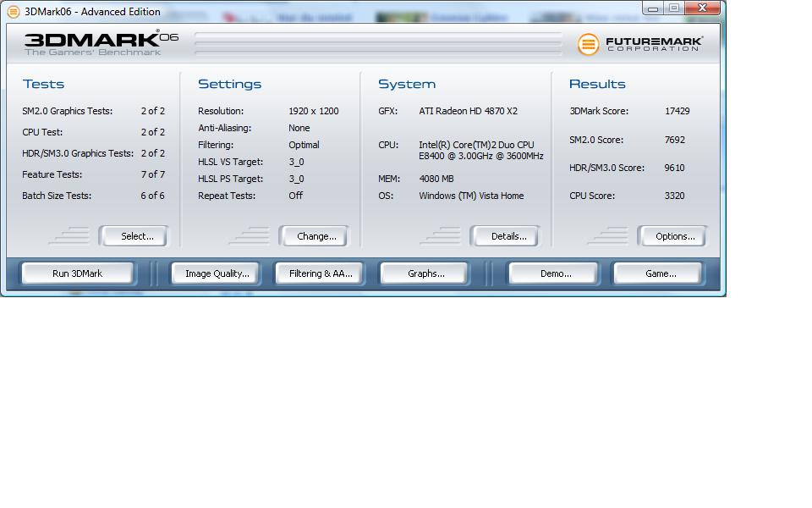Click the Filtering value Optimal

pos(304,145)
